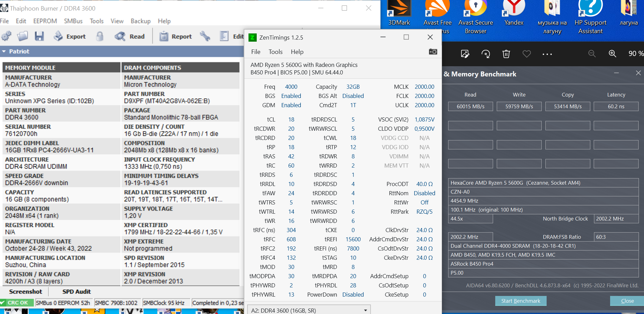Viewport: 644px width, 314px height.
Task: Click the CRC OK status indicator
Action: click(x=17, y=303)
